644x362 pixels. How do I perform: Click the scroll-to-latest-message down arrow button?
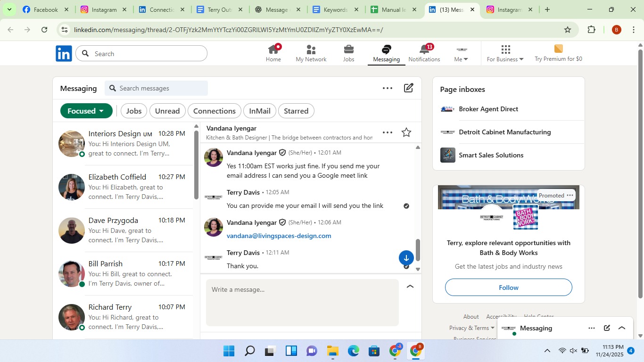click(406, 258)
